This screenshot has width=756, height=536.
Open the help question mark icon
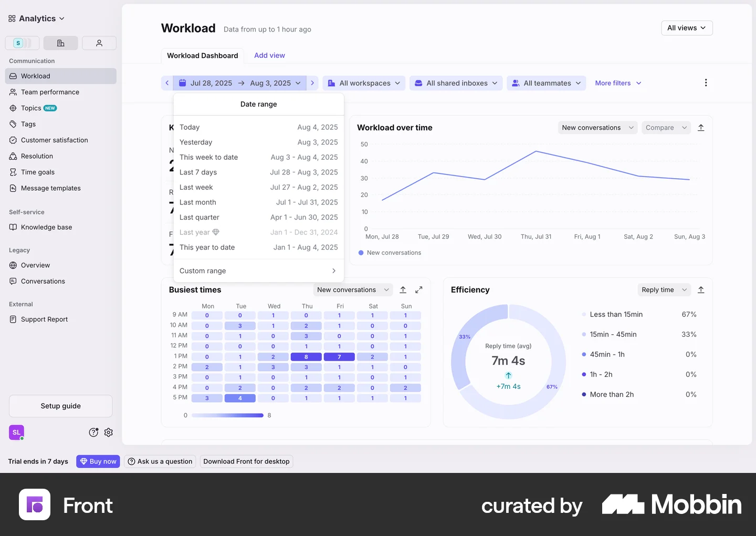pos(93,432)
